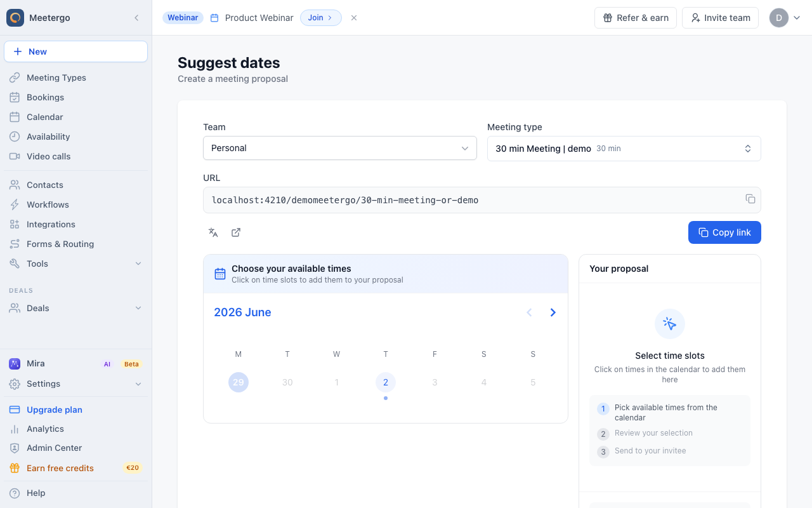Click the Forms & Routing icon

tap(15, 244)
